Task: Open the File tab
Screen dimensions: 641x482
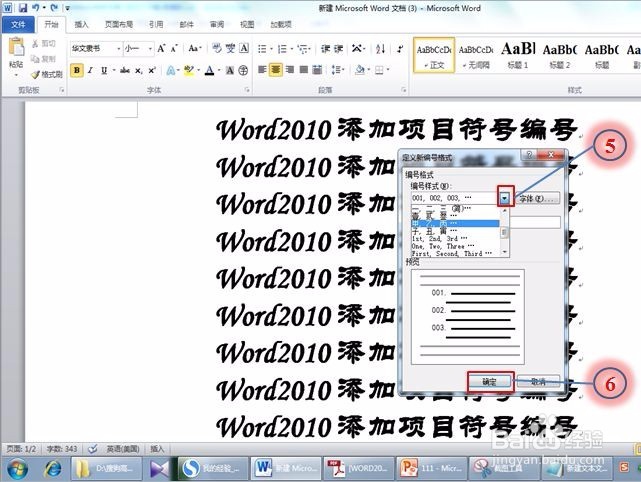Action: coord(18,25)
